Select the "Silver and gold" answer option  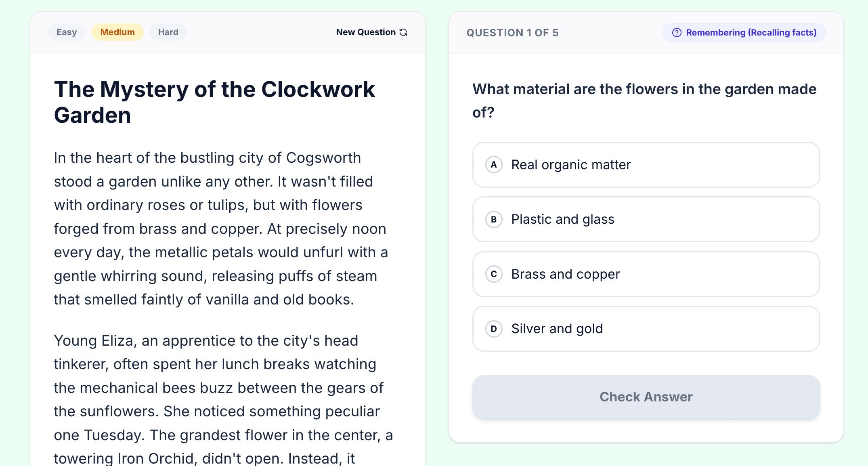(557, 329)
